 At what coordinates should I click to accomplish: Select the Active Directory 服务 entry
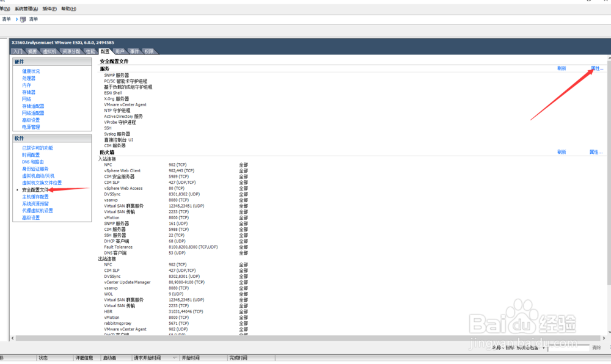pyautogui.click(x=123, y=117)
